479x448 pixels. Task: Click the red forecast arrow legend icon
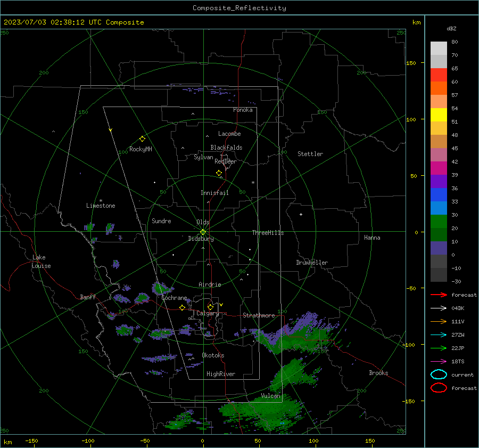(439, 295)
